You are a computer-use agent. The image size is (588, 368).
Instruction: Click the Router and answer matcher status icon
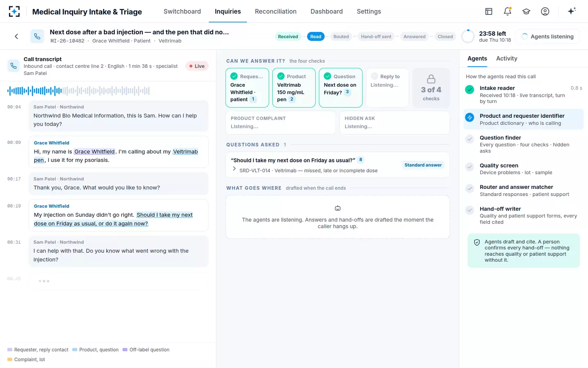pyautogui.click(x=470, y=188)
